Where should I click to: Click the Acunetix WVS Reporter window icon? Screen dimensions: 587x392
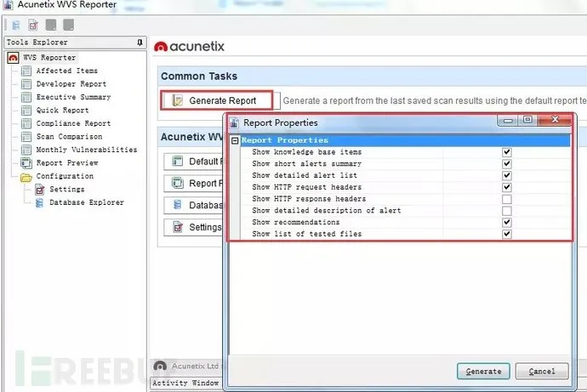tap(9, 5)
